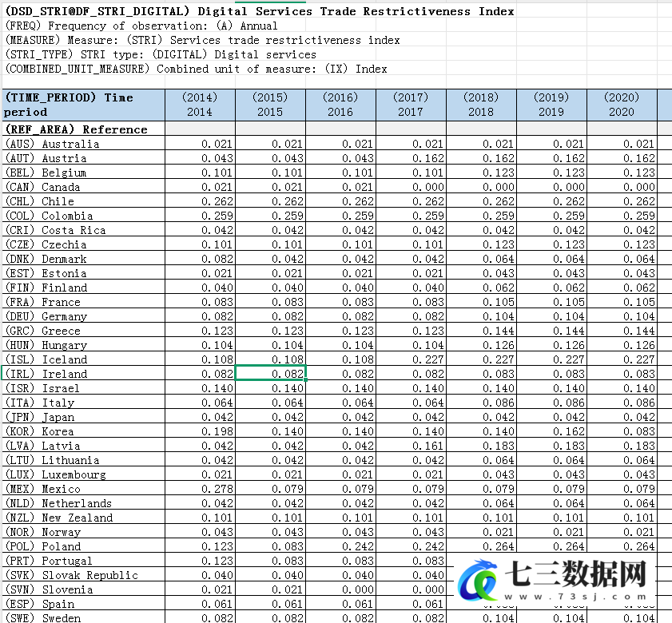This screenshot has width=672, height=623.
Task: Select the (DNK) Denmark row label
Action: point(84,258)
